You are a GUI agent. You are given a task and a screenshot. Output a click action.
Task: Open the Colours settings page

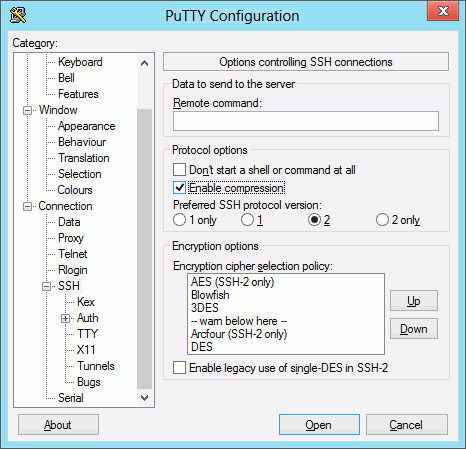(75, 190)
